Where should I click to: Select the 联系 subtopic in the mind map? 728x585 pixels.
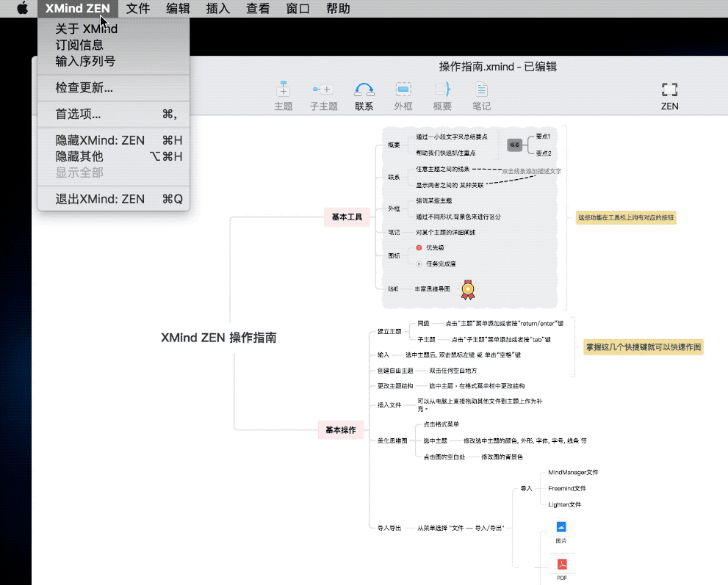coord(394,177)
